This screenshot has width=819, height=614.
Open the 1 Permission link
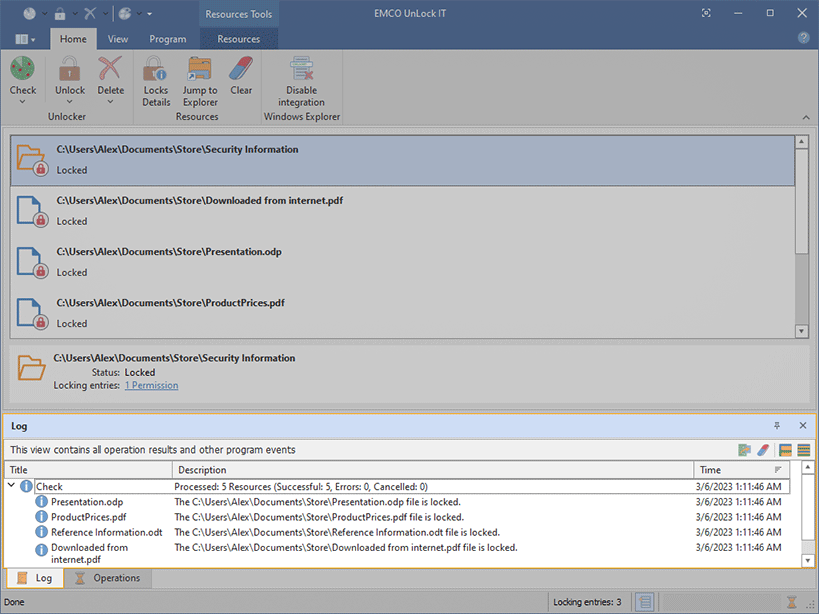[151, 385]
